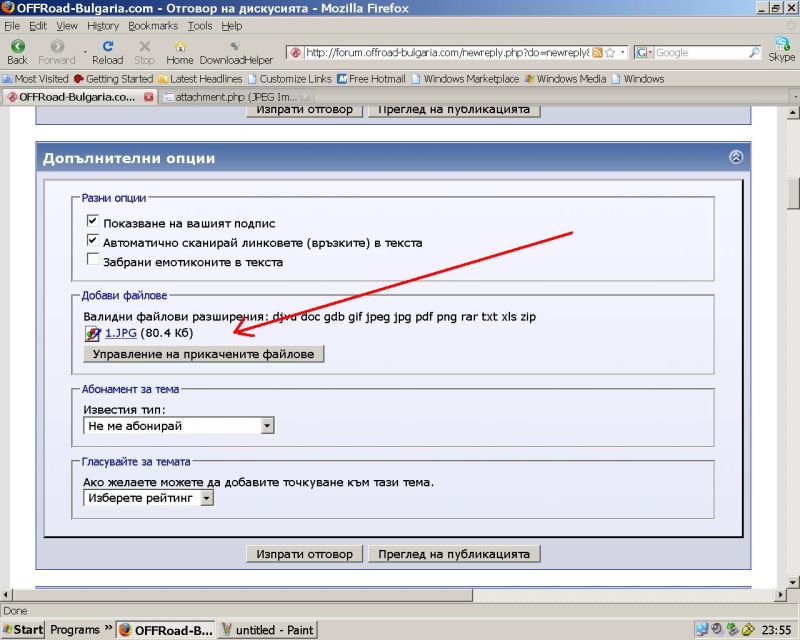Viewport: 800px width, 640px height.
Task: Click the network tray icon
Action: point(702,629)
